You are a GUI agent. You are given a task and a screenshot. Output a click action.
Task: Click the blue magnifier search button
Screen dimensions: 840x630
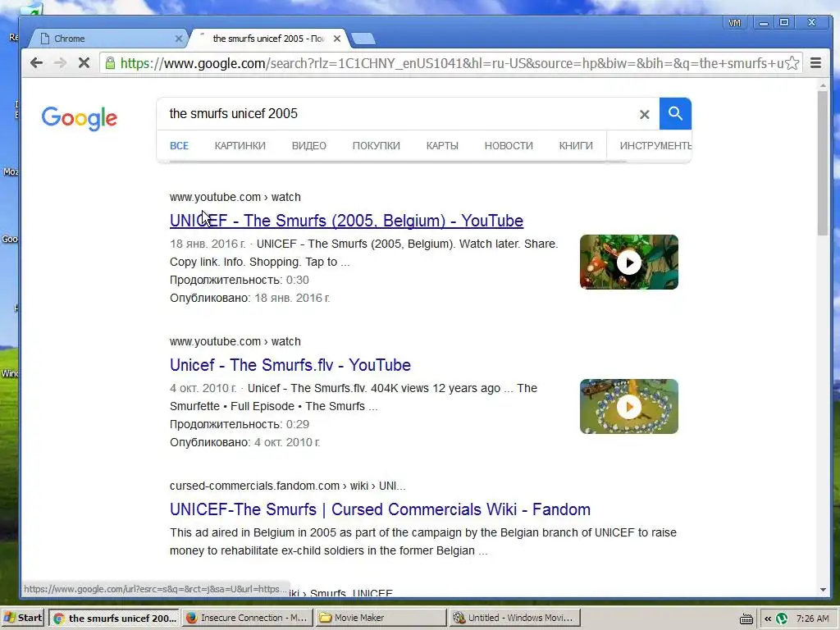coord(675,113)
